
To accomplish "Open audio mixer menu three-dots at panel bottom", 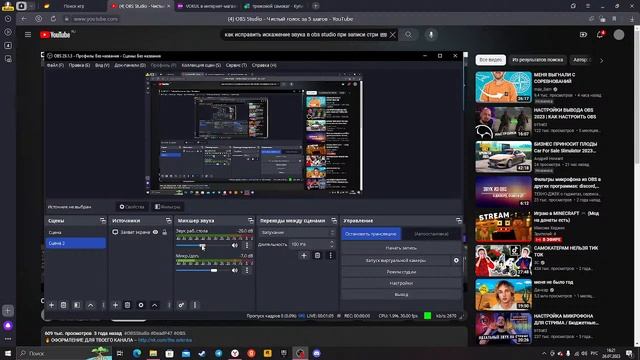I will click(195, 305).
